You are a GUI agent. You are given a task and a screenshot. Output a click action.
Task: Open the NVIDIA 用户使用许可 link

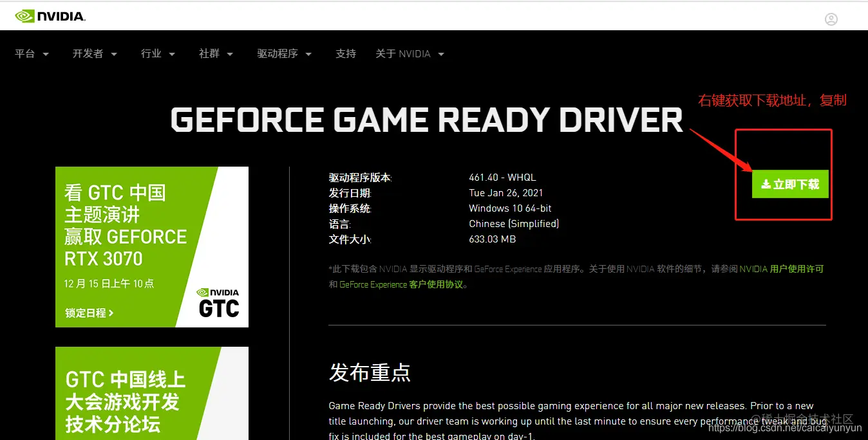pos(781,269)
